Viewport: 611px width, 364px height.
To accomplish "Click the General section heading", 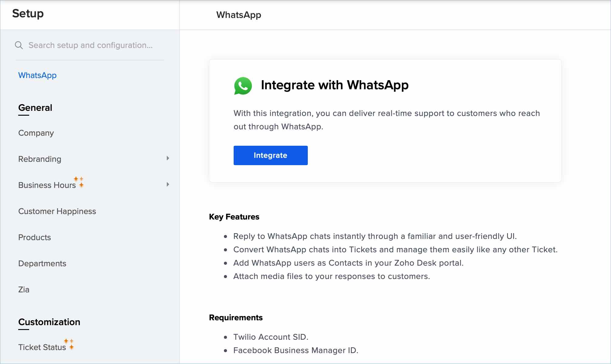I will click(35, 108).
